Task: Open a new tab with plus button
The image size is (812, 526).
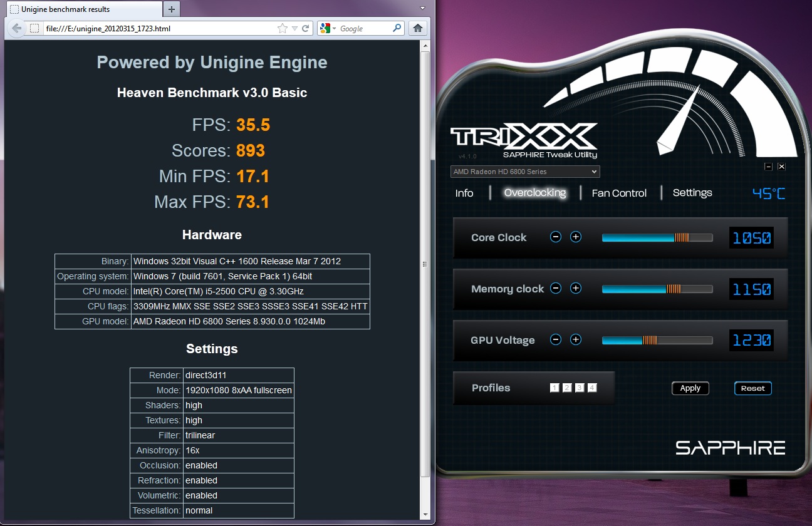Action: click(x=172, y=9)
